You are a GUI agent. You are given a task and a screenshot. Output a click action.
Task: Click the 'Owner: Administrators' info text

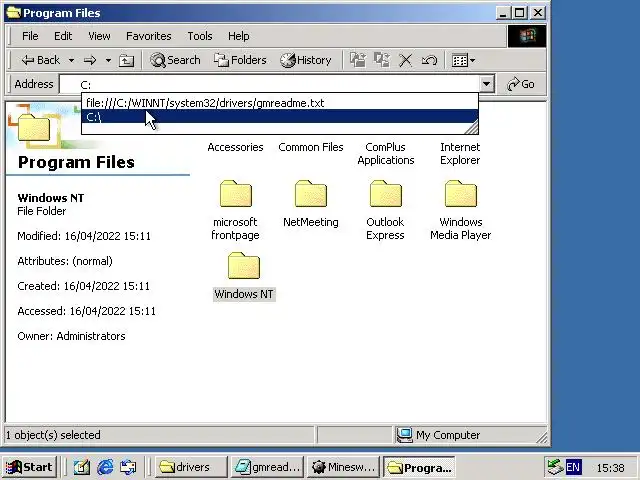pyautogui.click(x=71, y=336)
